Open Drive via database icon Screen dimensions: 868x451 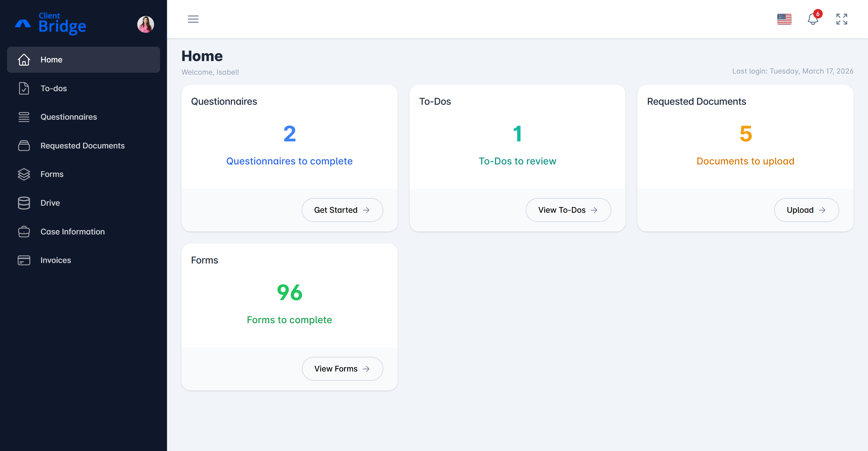24,203
